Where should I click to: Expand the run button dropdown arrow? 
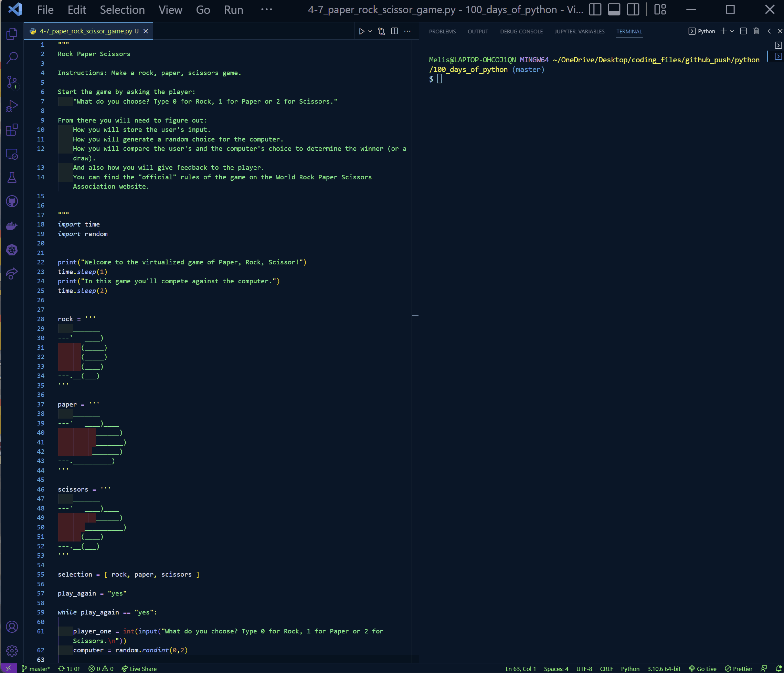(370, 31)
